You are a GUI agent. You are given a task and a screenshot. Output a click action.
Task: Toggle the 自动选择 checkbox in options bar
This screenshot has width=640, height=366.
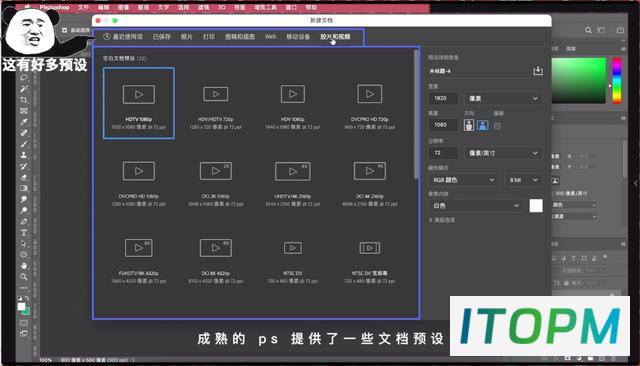tap(64, 30)
